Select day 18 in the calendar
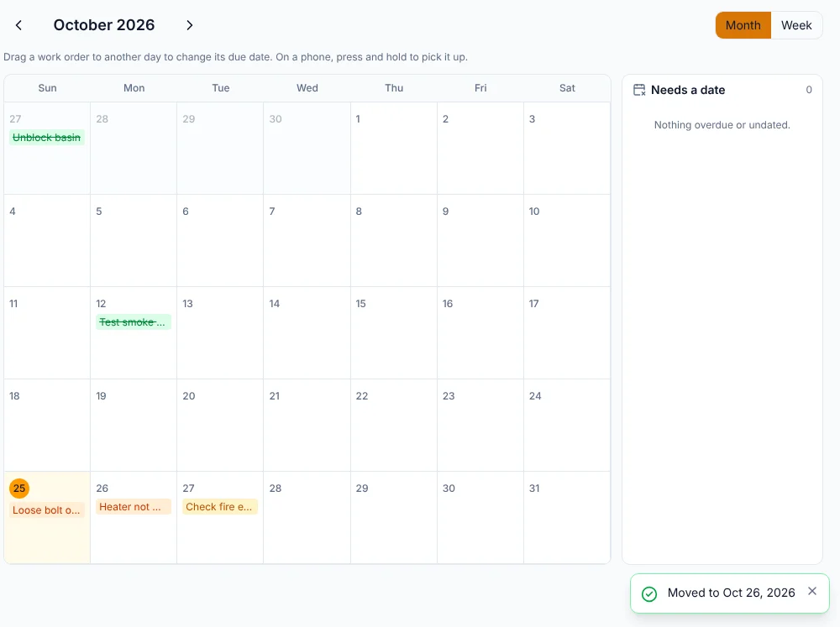This screenshot has width=840, height=627. click(47, 426)
